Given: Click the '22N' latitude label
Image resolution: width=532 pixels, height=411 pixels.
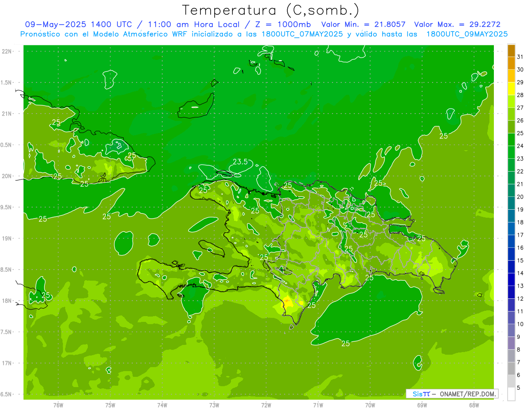Looking at the screenshot, I should pos(7,51).
